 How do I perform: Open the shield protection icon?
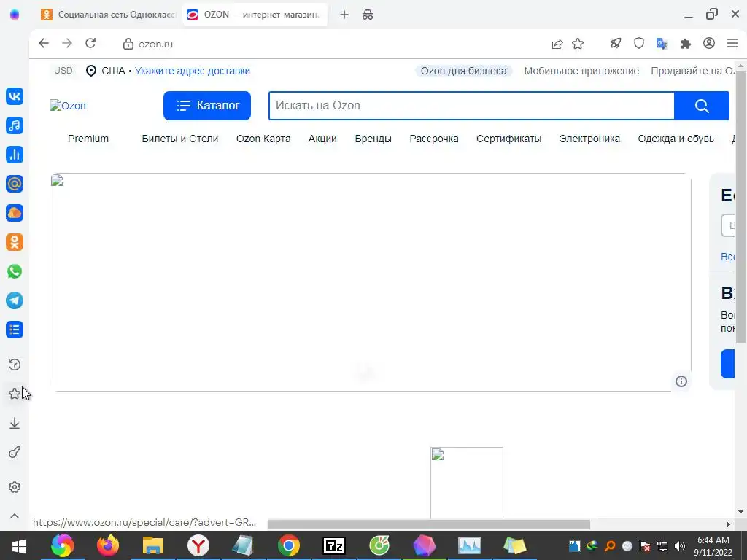[639, 43]
